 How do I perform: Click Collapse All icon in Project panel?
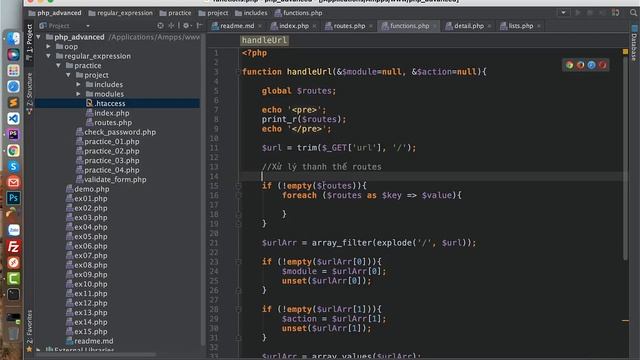(x=171, y=25)
